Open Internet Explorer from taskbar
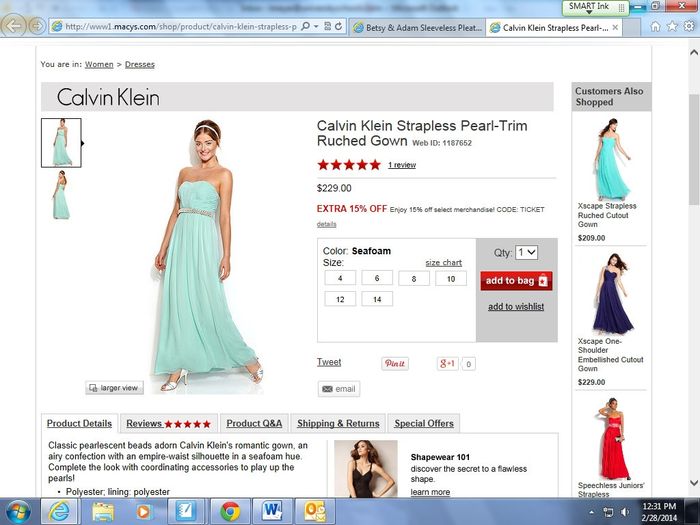Screen dimensions: 700x525 [59, 512]
